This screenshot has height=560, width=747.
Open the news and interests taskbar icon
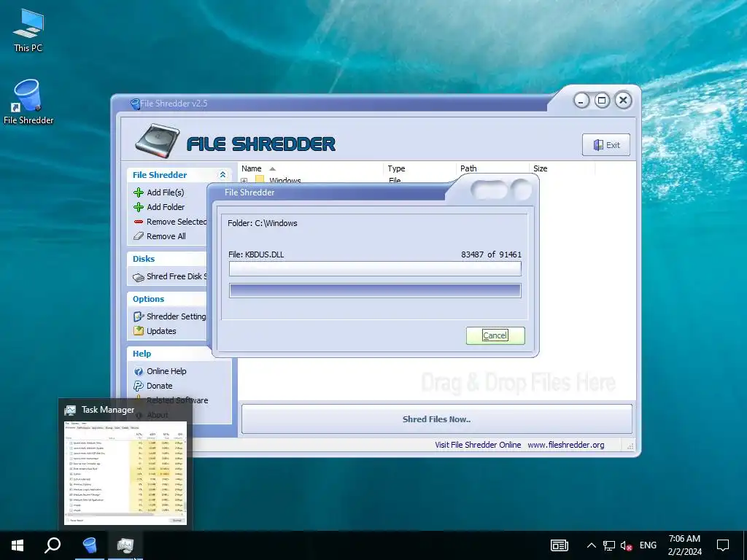point(560,545)
